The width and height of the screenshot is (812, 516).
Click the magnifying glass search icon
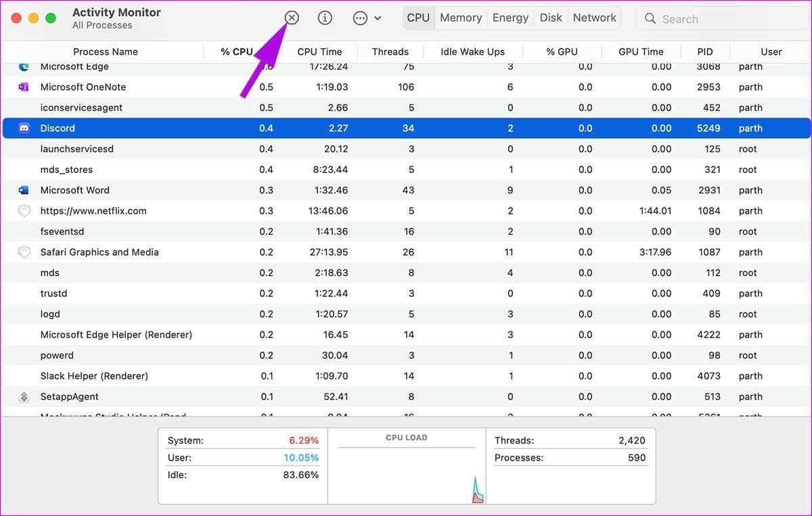pos(650,19)
